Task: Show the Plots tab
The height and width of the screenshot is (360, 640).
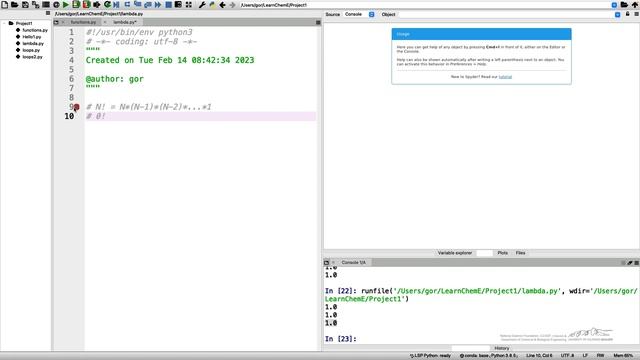Action: [x=502, y=253]
